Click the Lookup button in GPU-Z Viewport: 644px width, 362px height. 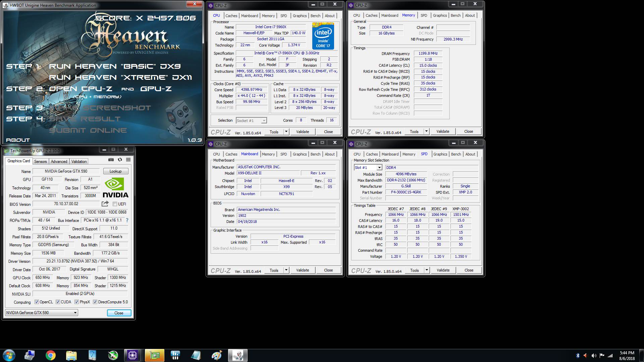pyautogui.click(x=116, y=171)
